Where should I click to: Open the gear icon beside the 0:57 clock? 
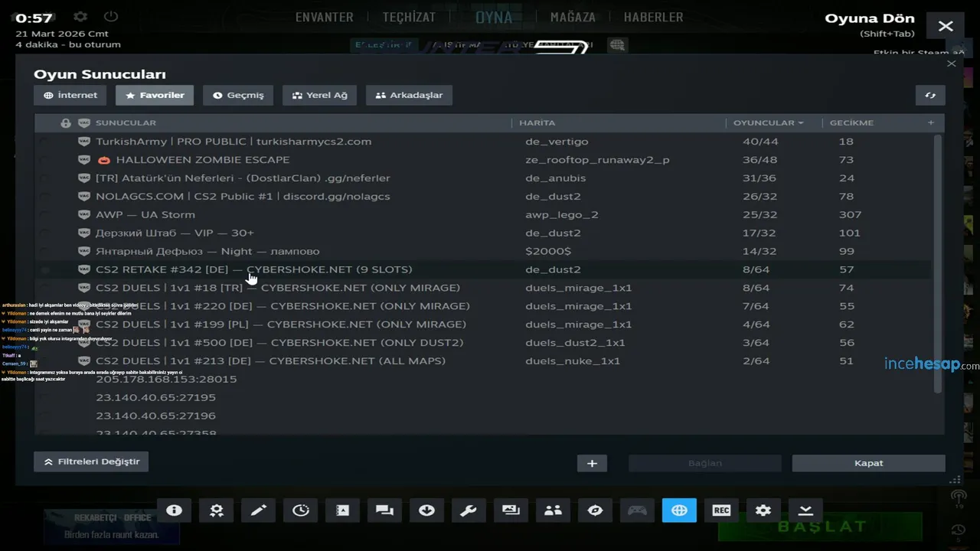(80, 17)
